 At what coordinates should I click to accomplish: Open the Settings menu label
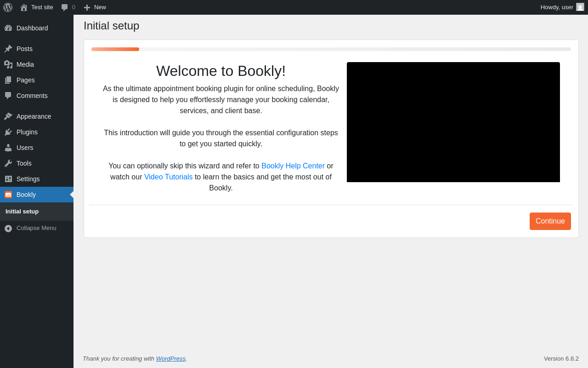[x=28, y=179]
